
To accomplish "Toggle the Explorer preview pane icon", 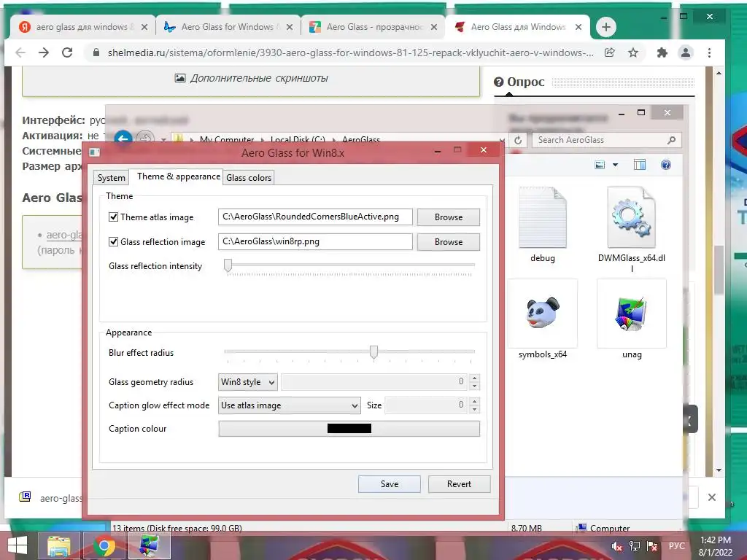I will pos(640,165).
